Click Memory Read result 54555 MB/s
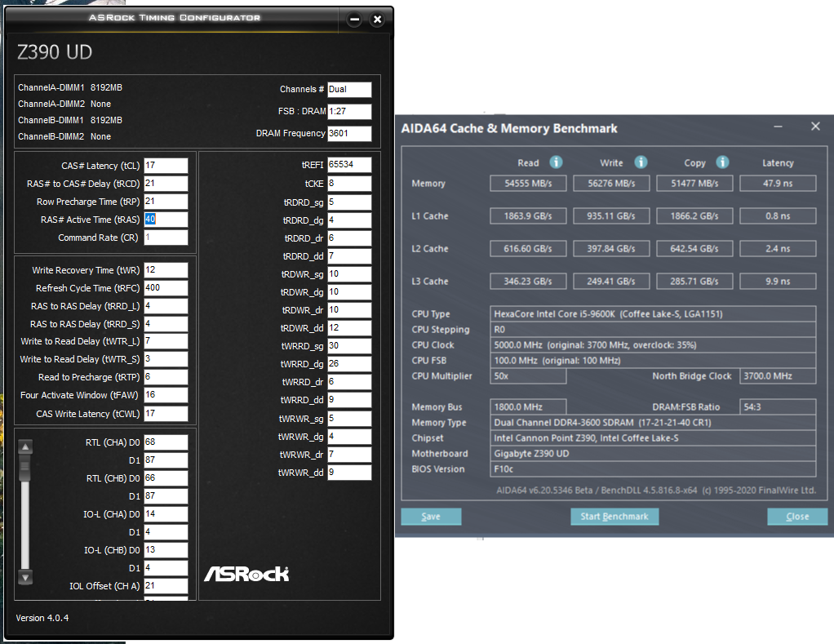The image size is (834, 644). tap(528, 184)
